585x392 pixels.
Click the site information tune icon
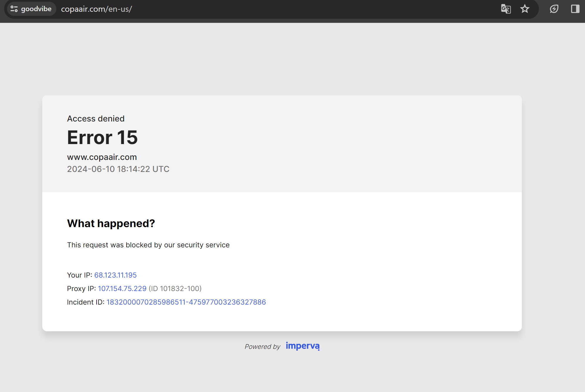coord(14,9)
